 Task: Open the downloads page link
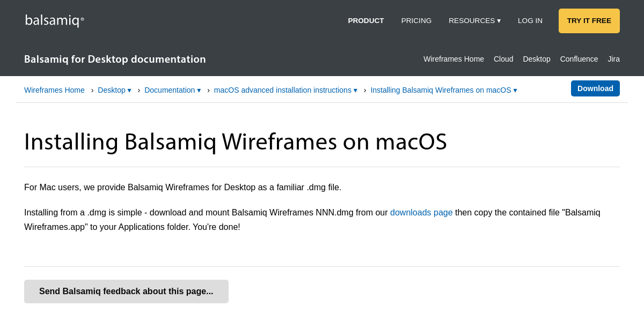(x=421, y=212)
